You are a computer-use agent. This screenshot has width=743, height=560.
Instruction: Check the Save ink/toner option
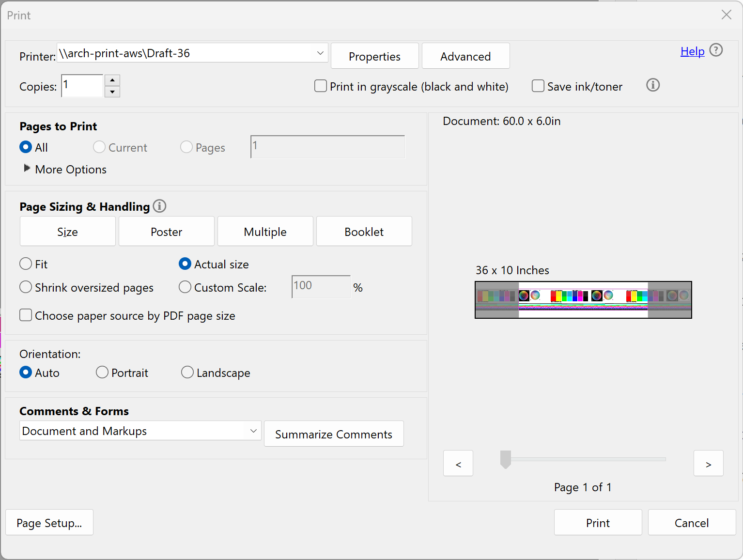pyautogui.click(x=538, y=86)
